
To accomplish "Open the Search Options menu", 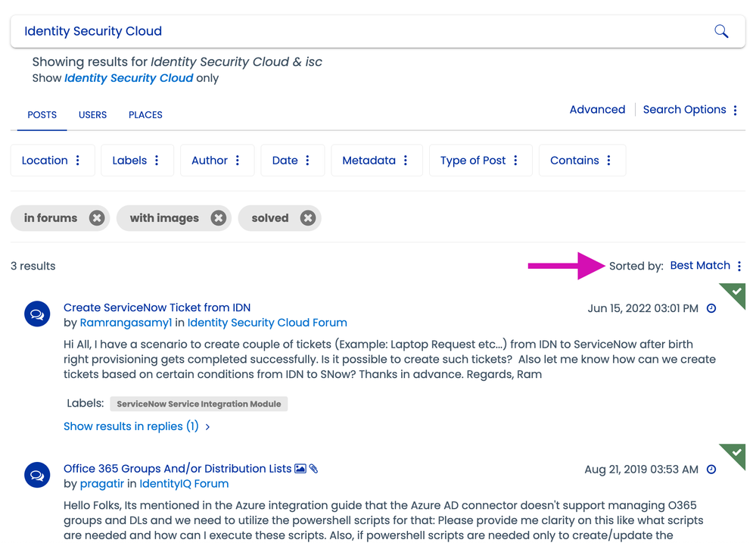I will click(x=689, y=110).
